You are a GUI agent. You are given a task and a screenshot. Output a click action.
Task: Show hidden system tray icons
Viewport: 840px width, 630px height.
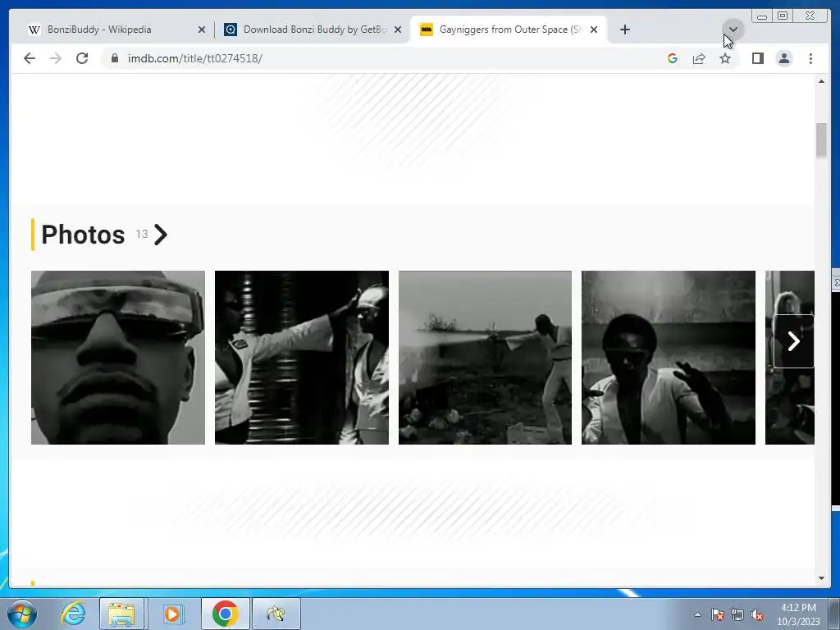(x=697, y=614)
